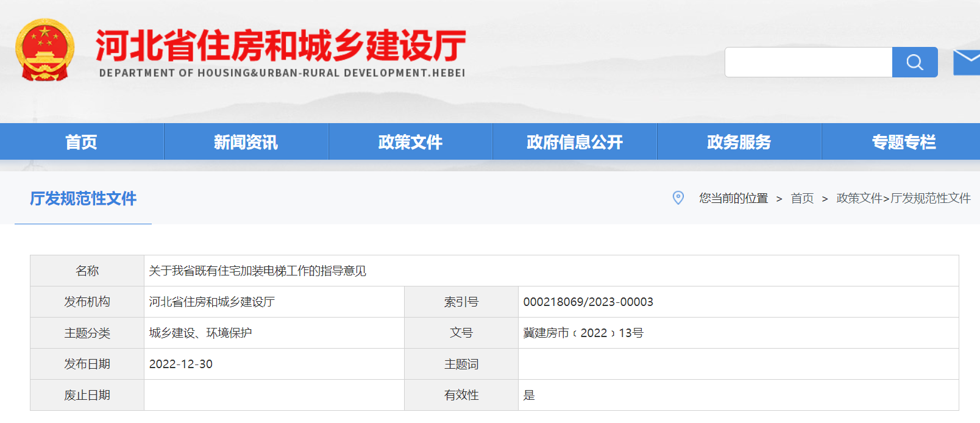The width and height of the screenshot is (980, 423).
Task: Click the 城乡建设、环境保护 category cell
Action: tap(201, 333)
